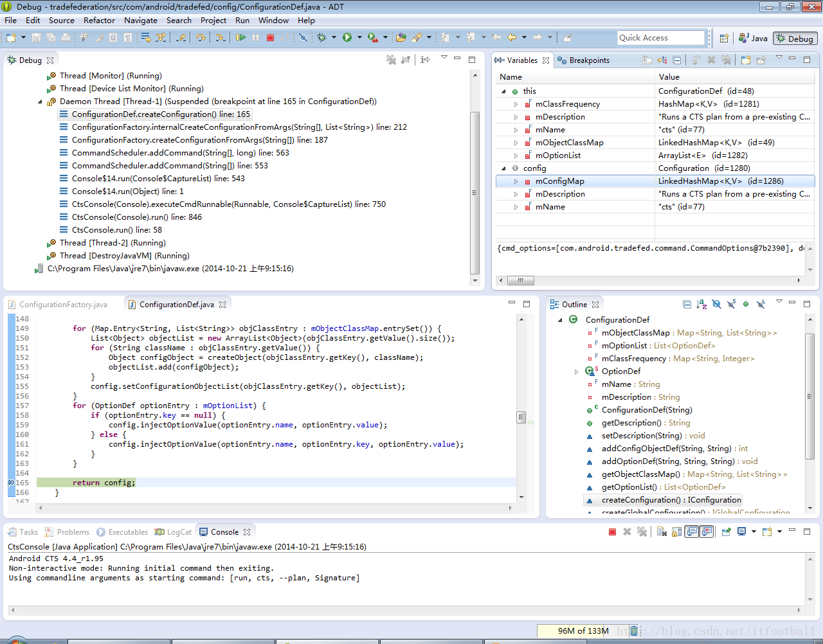Switch to the Java perspective
The height and width of the screenshot is (644, 823).
753,39
